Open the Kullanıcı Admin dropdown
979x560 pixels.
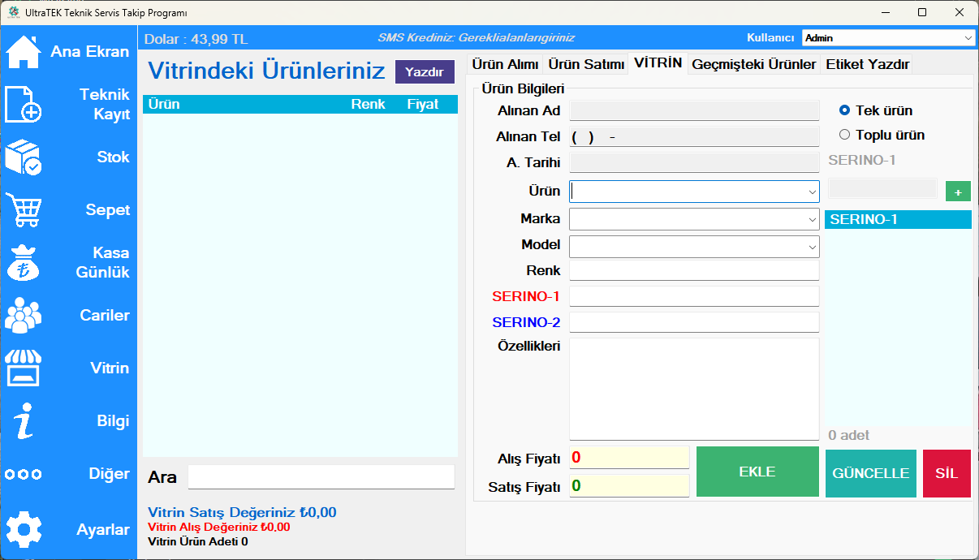(968, 38)
